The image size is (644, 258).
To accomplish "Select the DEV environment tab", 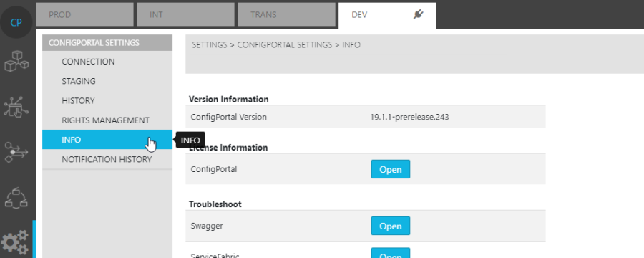I will [x=387, y=15].
